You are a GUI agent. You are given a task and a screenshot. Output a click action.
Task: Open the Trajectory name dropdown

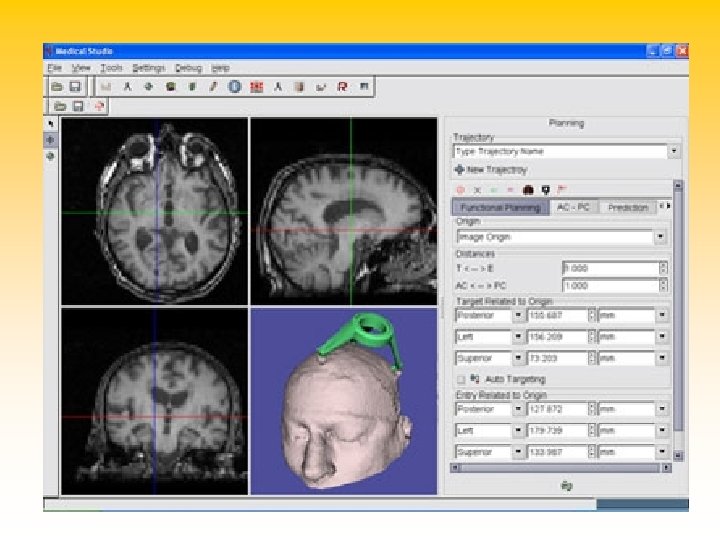coord(674,151)
